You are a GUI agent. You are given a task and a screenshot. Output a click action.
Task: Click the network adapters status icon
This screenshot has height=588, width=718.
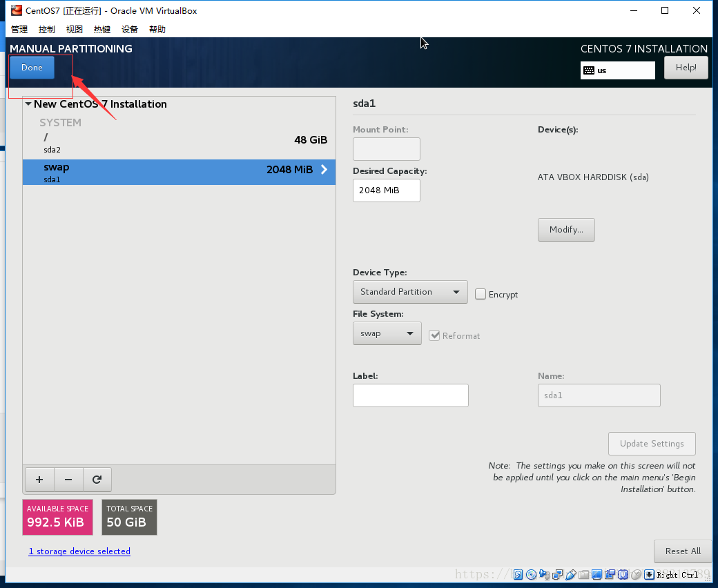(x=557, y=575)
